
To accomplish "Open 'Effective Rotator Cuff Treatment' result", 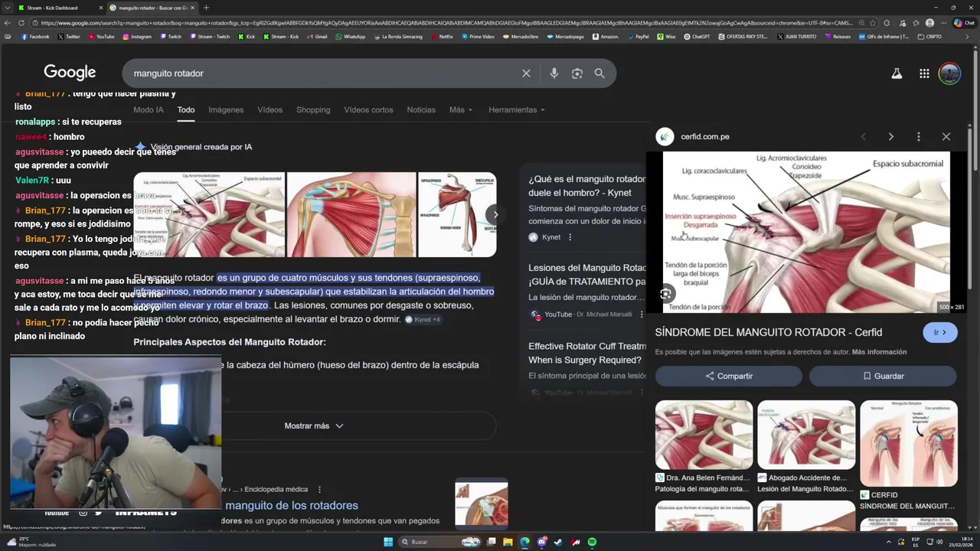I will tap(587, 353).
